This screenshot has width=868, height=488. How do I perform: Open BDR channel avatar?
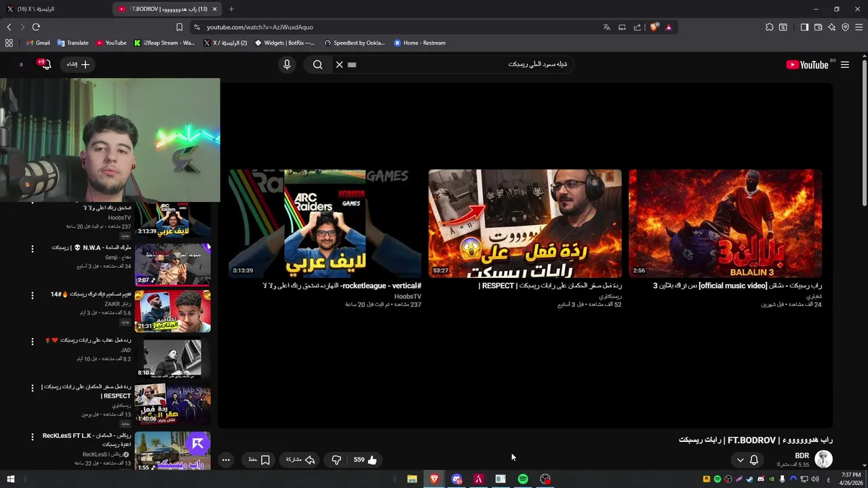823,459
